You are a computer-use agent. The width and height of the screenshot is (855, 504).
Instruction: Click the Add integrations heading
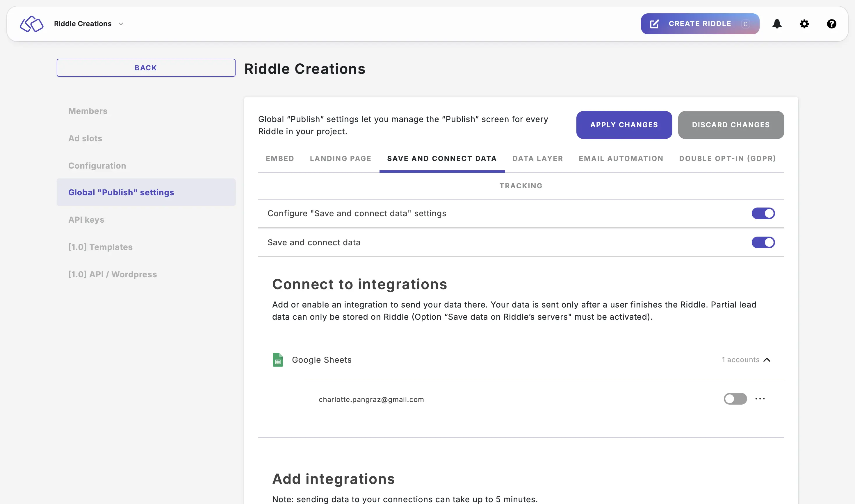pos(333,479)
